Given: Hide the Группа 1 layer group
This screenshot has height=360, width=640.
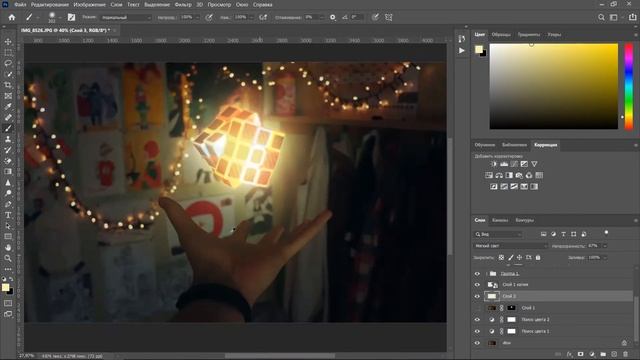Looking at the screenshot, I should [477, 273].
